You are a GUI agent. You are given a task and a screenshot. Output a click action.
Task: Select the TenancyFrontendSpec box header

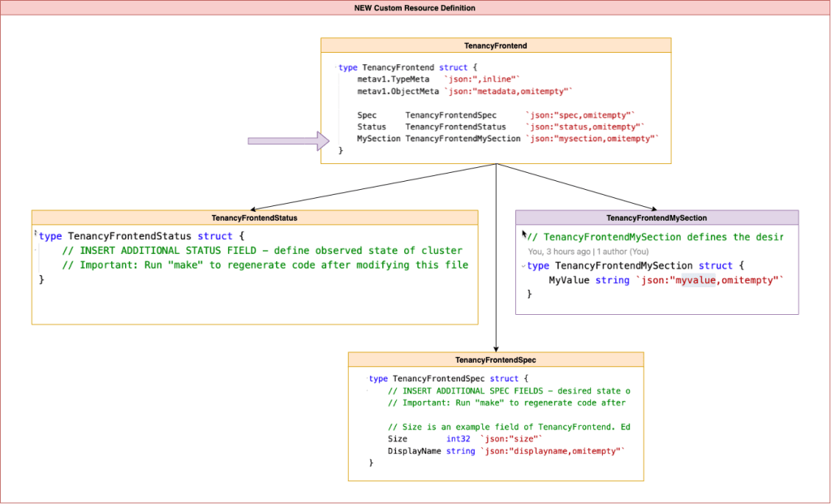point(496,360)
